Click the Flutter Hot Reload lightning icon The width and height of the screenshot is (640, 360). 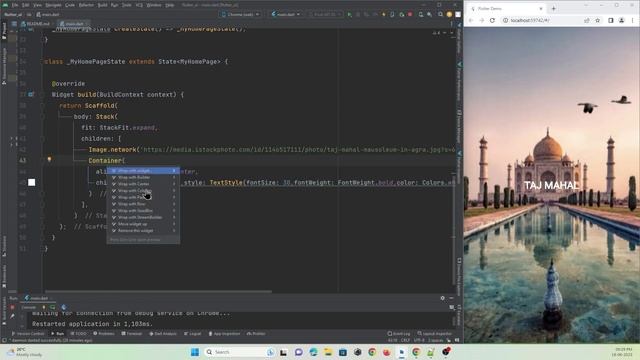coord(383,14)
